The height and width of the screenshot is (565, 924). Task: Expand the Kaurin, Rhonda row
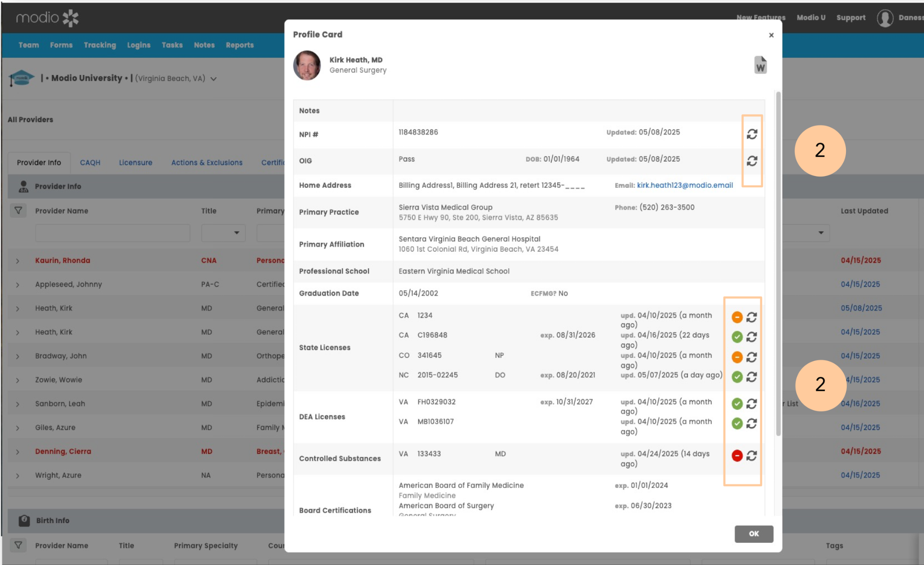(18, 261)
